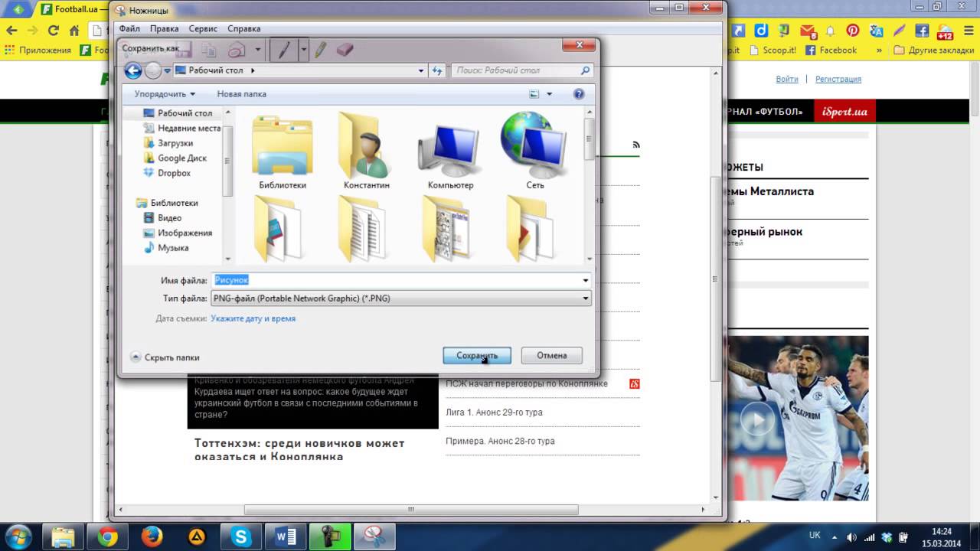Screen dimensions: 980x551
Task: Click the Facebook bookmark in bookmarks bar
Action: point(831,50)
